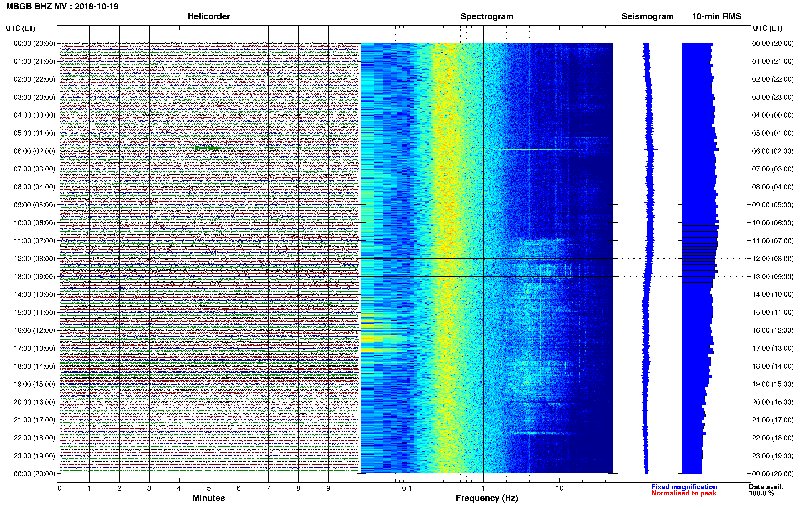Click the right 03:00 (23:00) time label
The image size is (812, 508).
pyautogui.click(x=773, y=97)
